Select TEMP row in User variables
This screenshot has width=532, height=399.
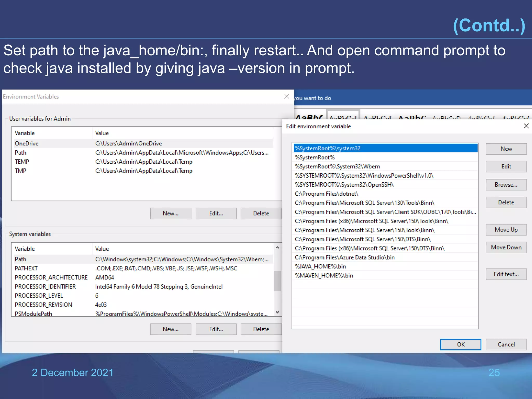pyautogui.click(x=143, y=162)
